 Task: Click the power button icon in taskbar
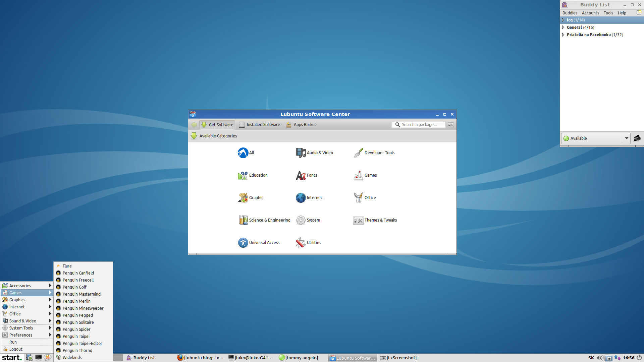(x=639, y=358)
